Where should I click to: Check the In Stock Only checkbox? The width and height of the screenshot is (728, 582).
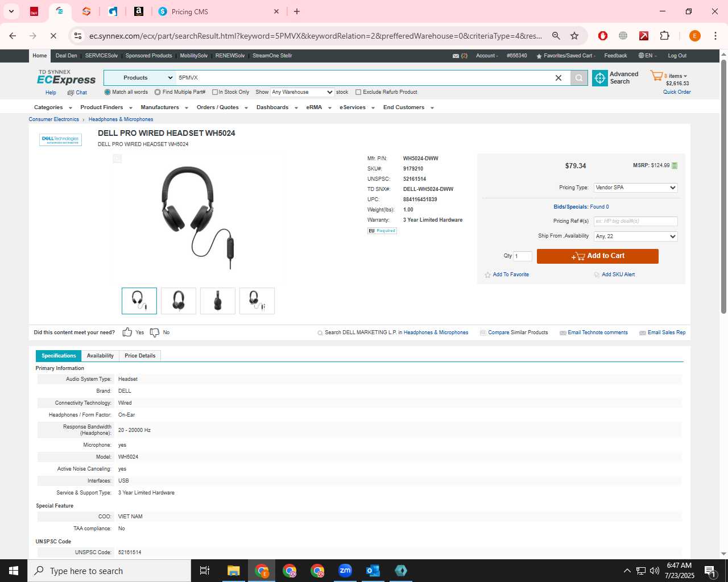pos(215,92)
